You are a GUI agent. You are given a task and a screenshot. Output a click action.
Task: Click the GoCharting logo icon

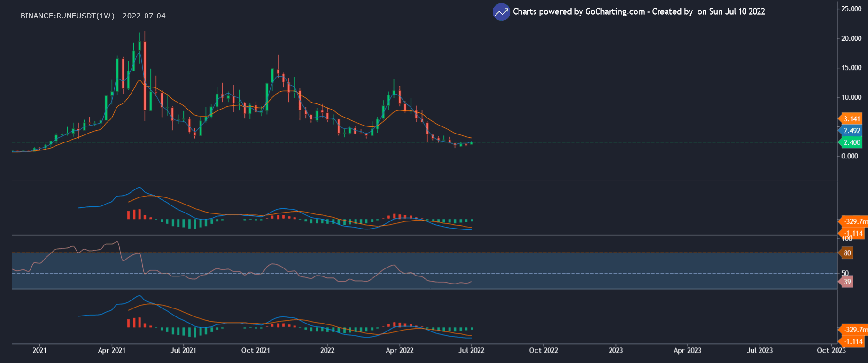(501, 12)
